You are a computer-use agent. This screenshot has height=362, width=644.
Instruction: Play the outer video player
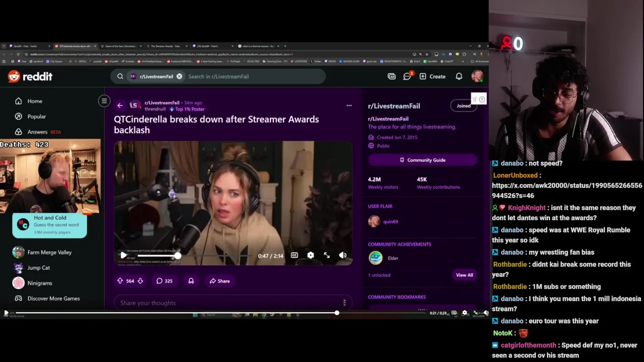(x=6, y=313)
